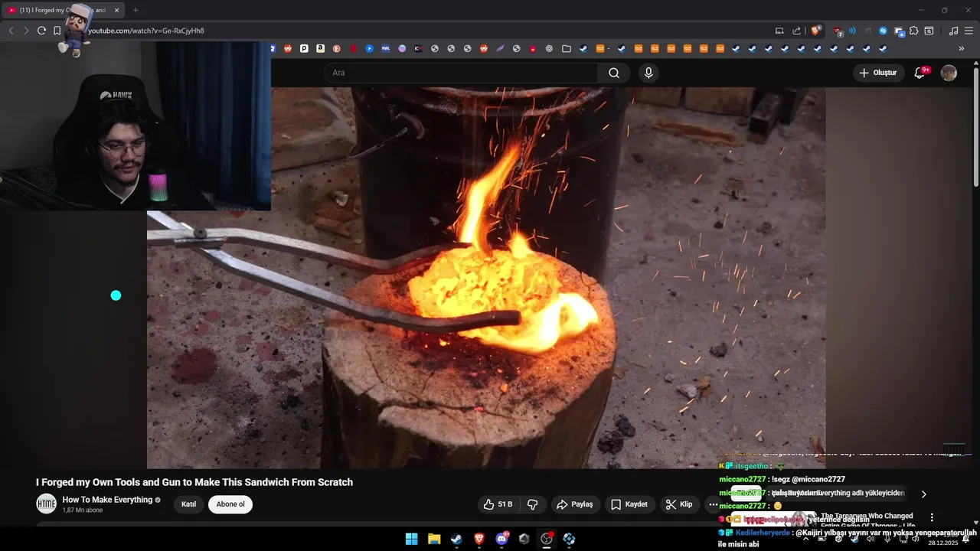Viewport: 980px width, 551px height.
Task: Click the Oluştur create button
Action: [x=879, y=73]
